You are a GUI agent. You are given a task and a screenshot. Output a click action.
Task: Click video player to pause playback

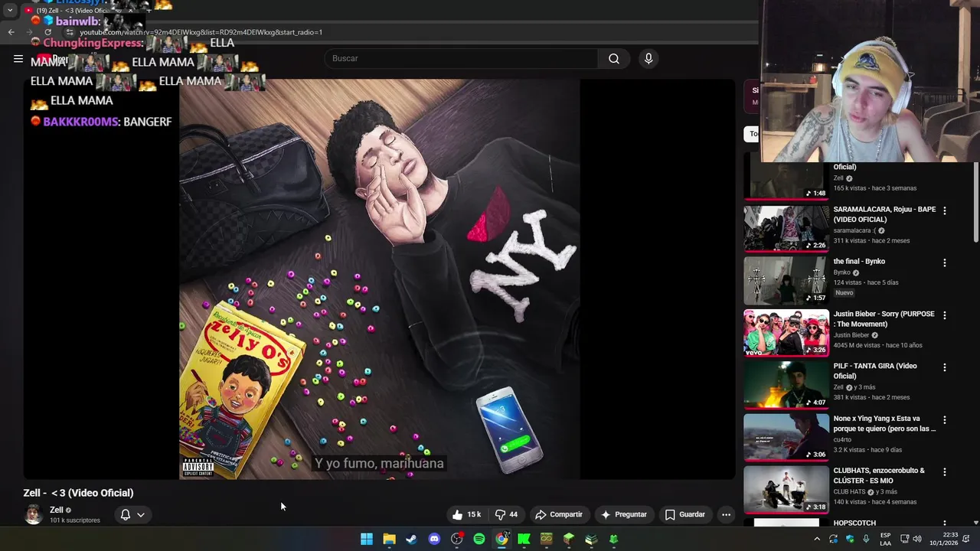(x=380, y=279)
